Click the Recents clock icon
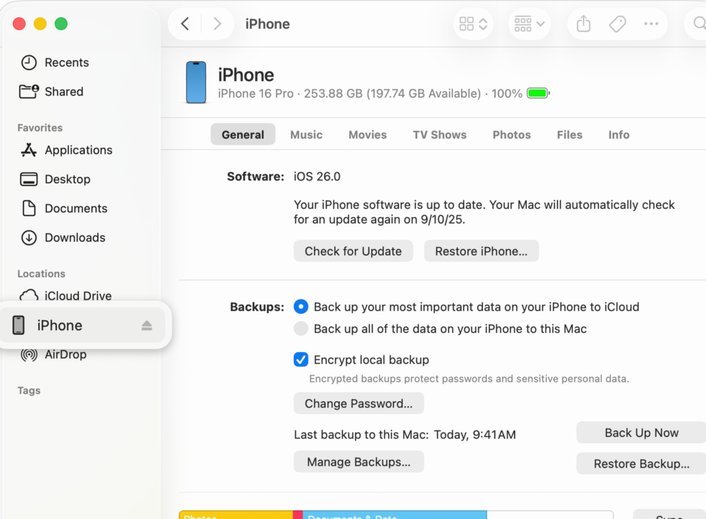The image size is (706, 519). pos(29,63)
